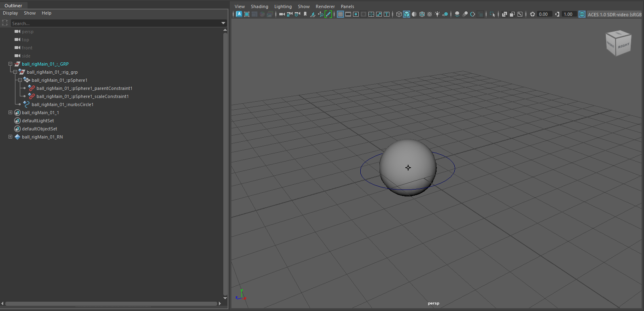The image size is (644, 311).
Task: Collapse the ball_rigMain_01_:_GRP node
Action: click(10, 64)
